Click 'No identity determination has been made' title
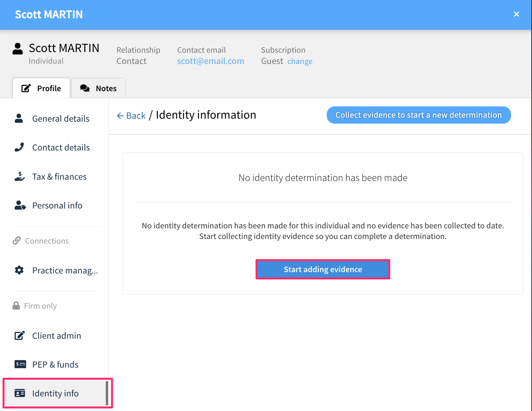The width and height of the screenshot is (532, 411). (x=323, y=178)
